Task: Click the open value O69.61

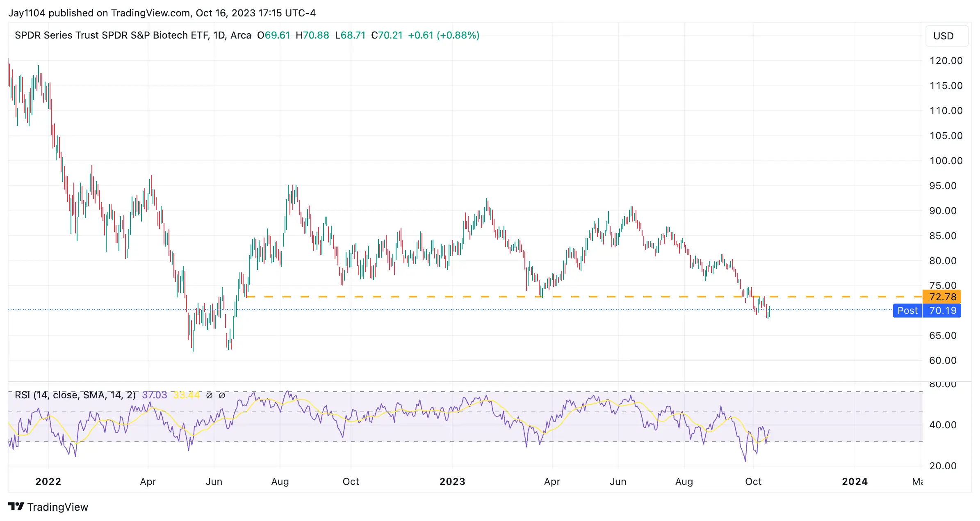Action: 273,35
